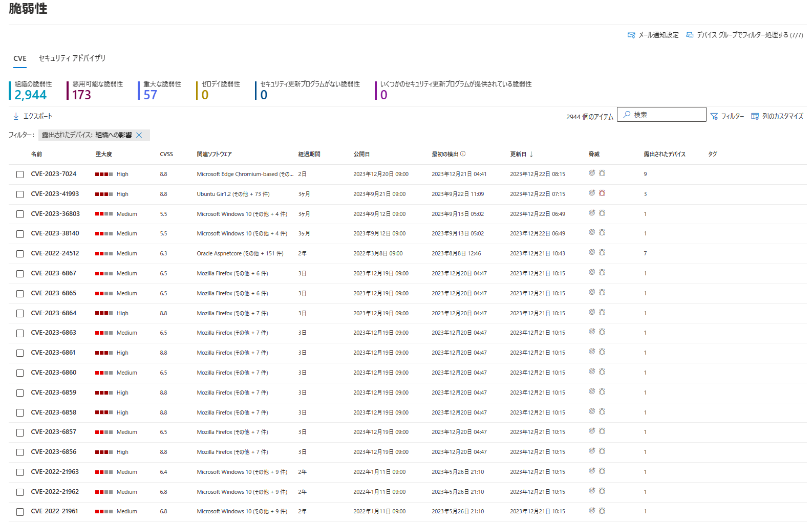Click bug icon for CVE-2023-6860
The height and width of the screenshot is (522, 812).
(602, 372)
